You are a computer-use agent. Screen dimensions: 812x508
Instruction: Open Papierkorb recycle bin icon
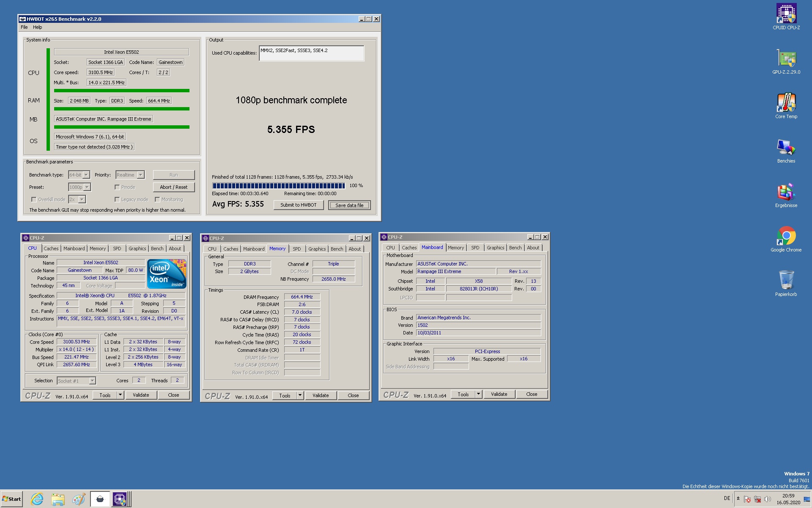tap(786, 284)
